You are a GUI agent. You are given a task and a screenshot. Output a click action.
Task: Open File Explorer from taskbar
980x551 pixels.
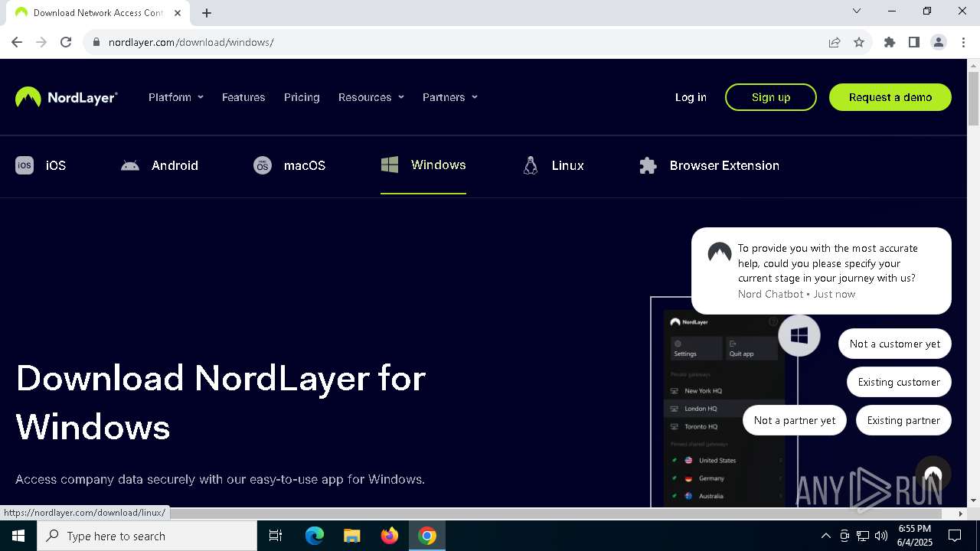click(352, 536)
